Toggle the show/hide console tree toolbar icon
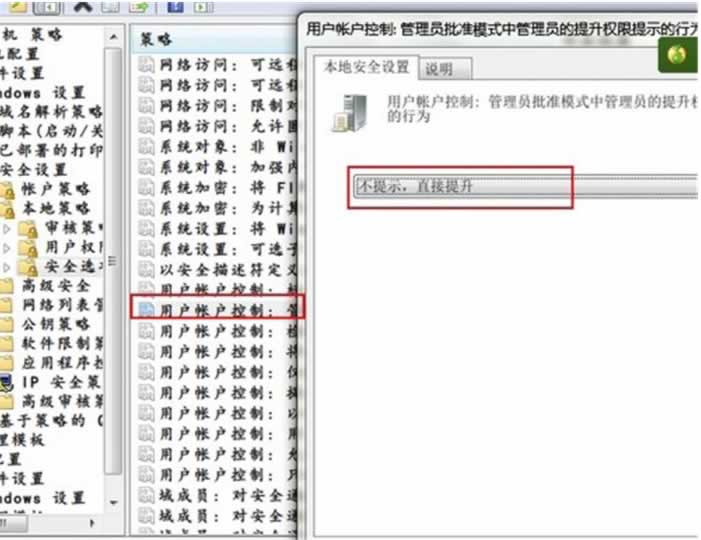Image resolution: width=701 pixels, height=540 pixels. pyautogui.click(x=47, y=6)
